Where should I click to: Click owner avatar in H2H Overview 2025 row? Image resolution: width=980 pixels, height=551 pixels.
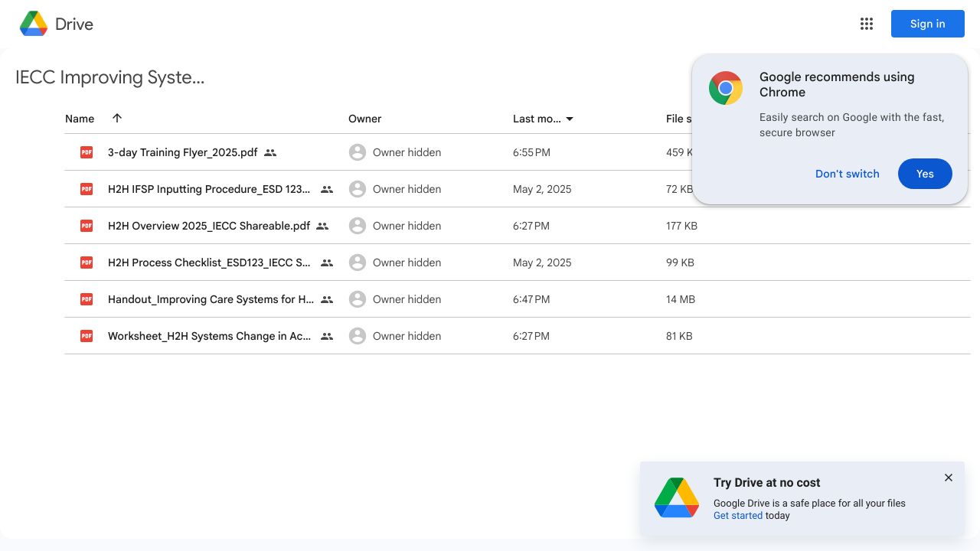coord(357,226)
